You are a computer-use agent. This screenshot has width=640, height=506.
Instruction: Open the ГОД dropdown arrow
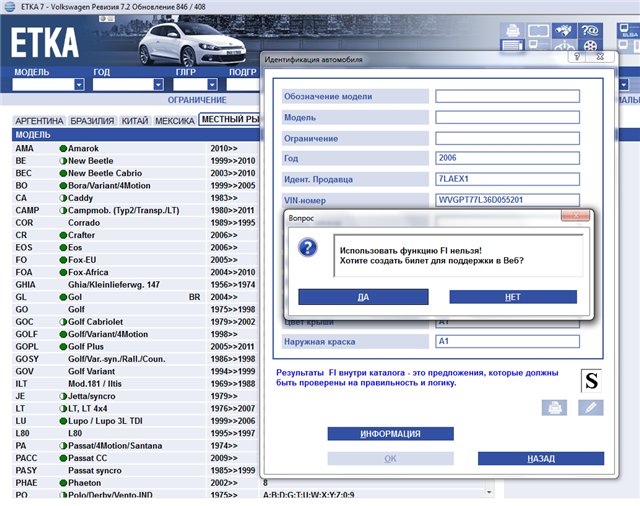click(x=158, y=84)
